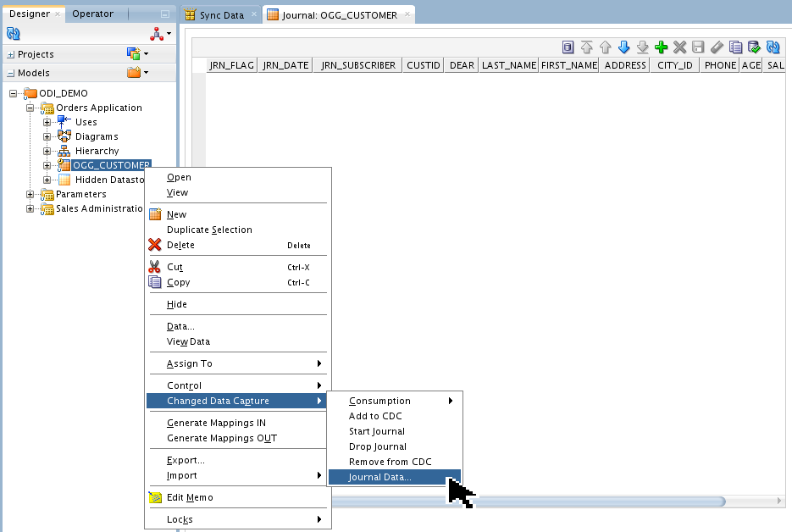Viewport: 792px width, 532px height.
Task: Choose Edit Memo from the context menu
Action: 238,497
